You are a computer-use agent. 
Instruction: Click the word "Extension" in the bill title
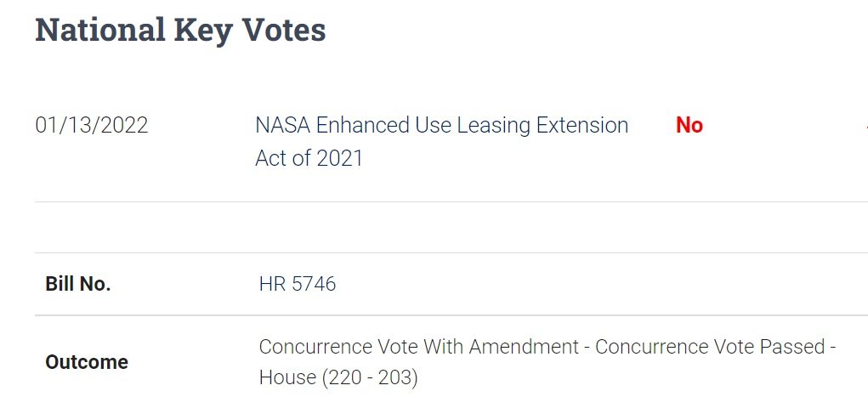(582, 126)
